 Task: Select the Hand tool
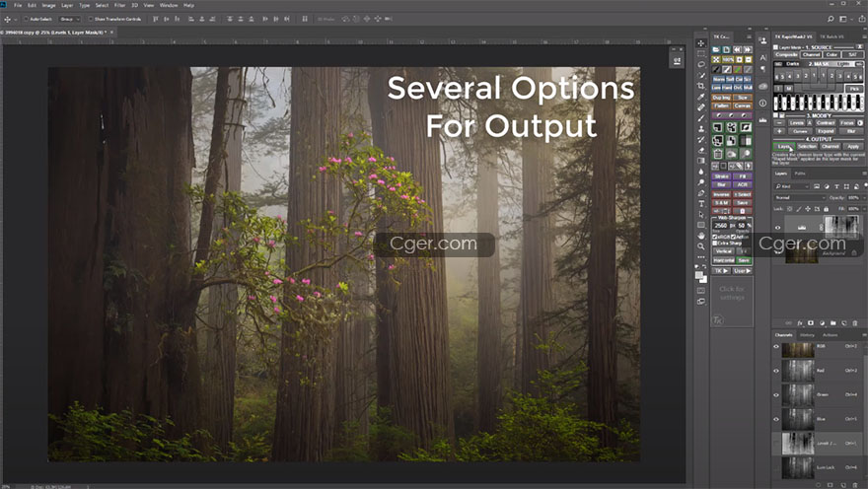tap(701, 236)
